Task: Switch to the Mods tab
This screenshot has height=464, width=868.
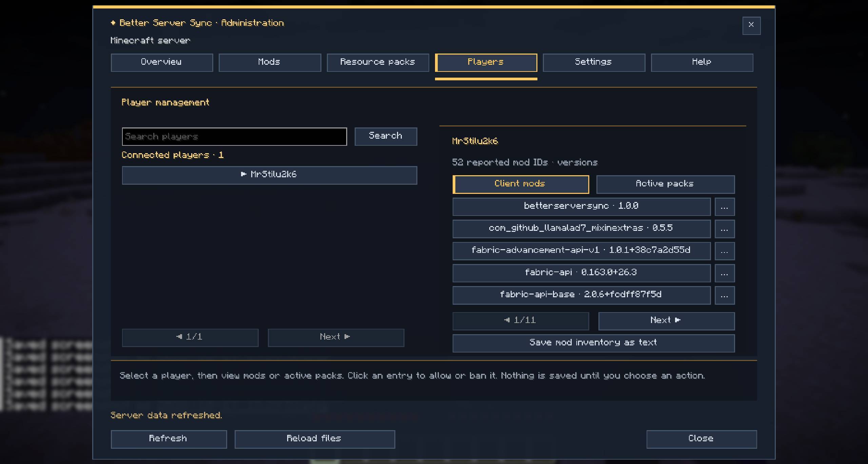Action: [x=270, y=62]
